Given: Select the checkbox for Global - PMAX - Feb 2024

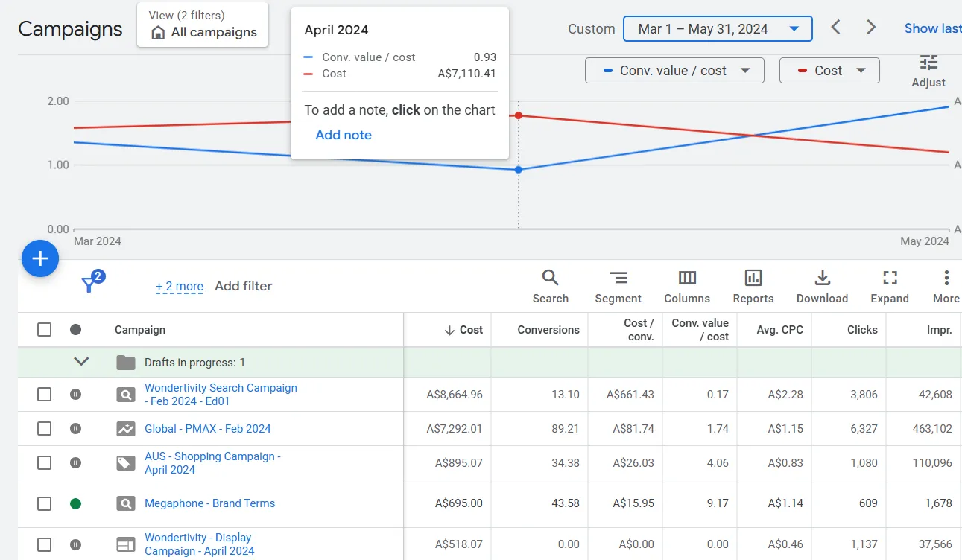Looking at the screenshot, I should (42, 428).
